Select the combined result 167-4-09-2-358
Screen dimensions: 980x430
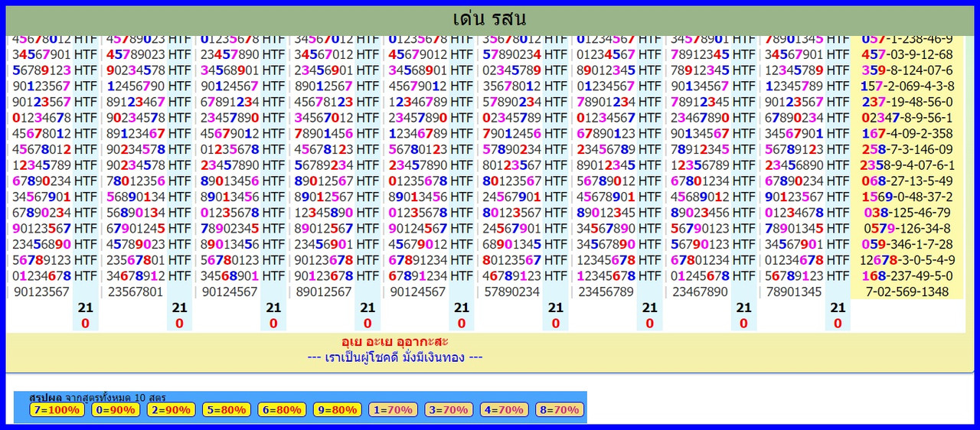907,133
